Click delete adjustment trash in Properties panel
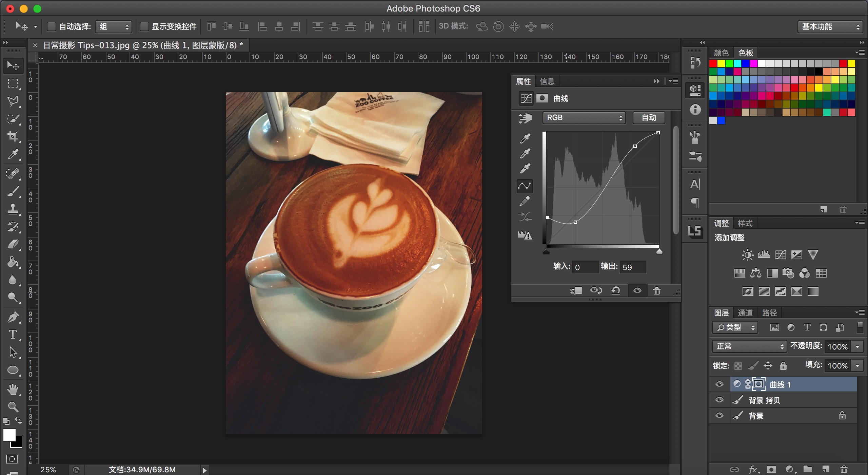 click(656, 291)
